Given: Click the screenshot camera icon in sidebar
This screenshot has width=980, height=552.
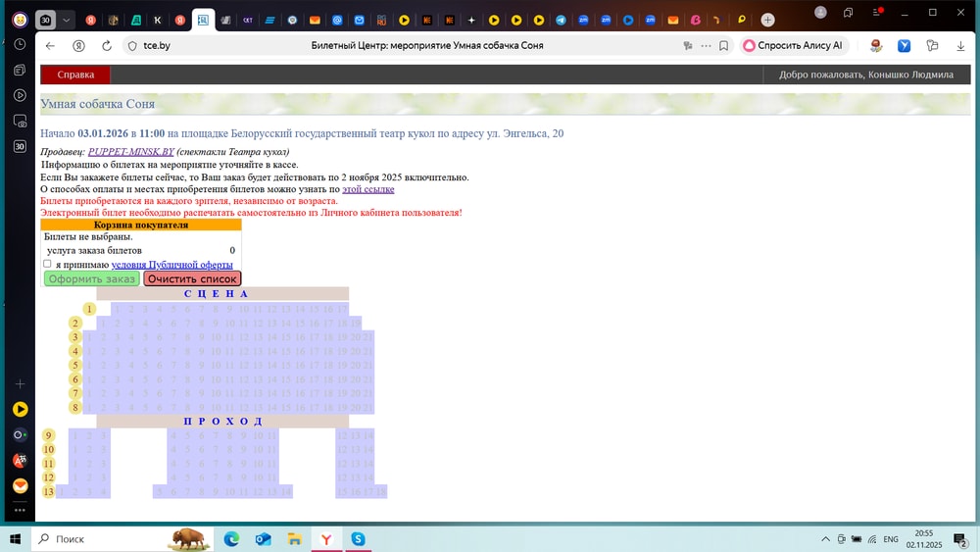Looking at the screenshot, I should coord(20,121).
